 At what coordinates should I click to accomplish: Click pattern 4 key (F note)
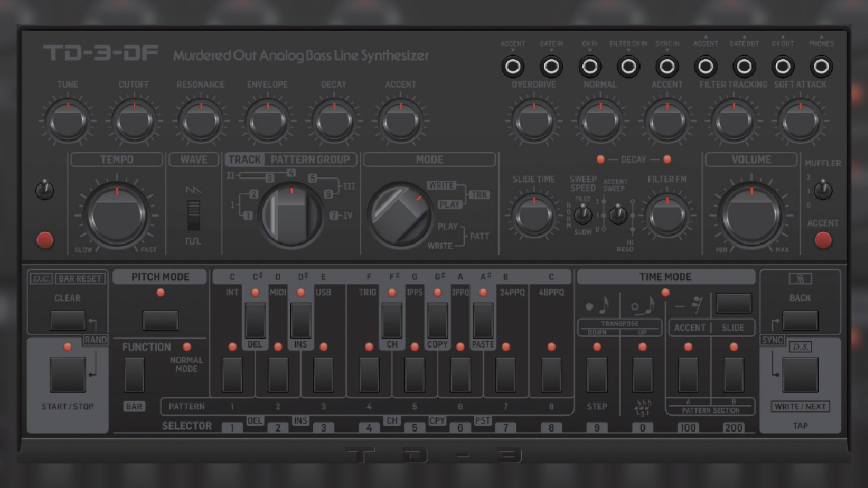pos(369,375)
